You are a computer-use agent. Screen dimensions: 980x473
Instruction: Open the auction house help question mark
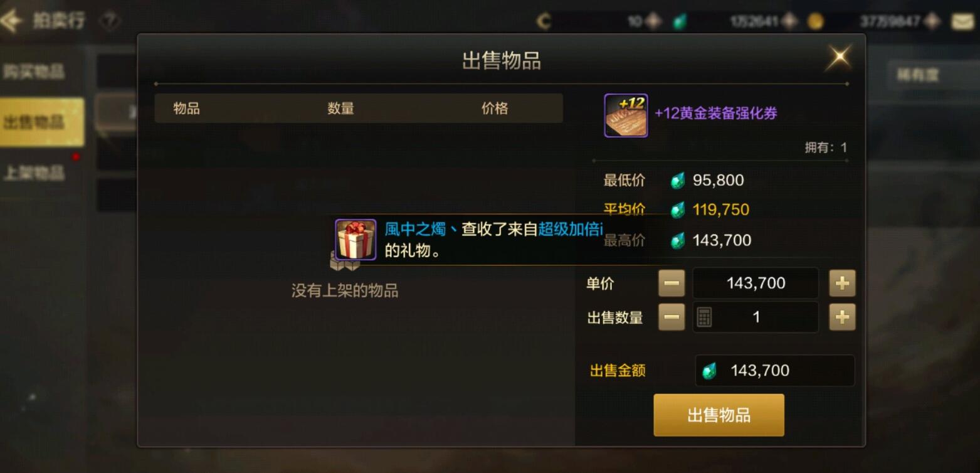click(110, 21)
